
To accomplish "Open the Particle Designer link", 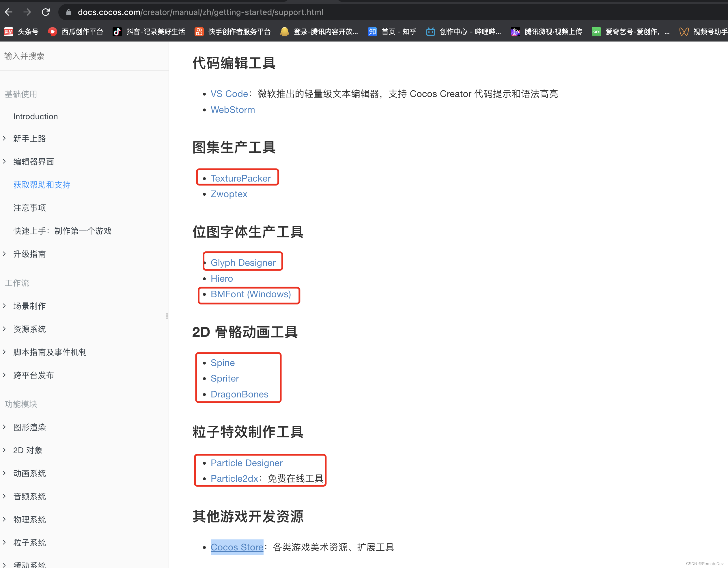I will 246,463.
